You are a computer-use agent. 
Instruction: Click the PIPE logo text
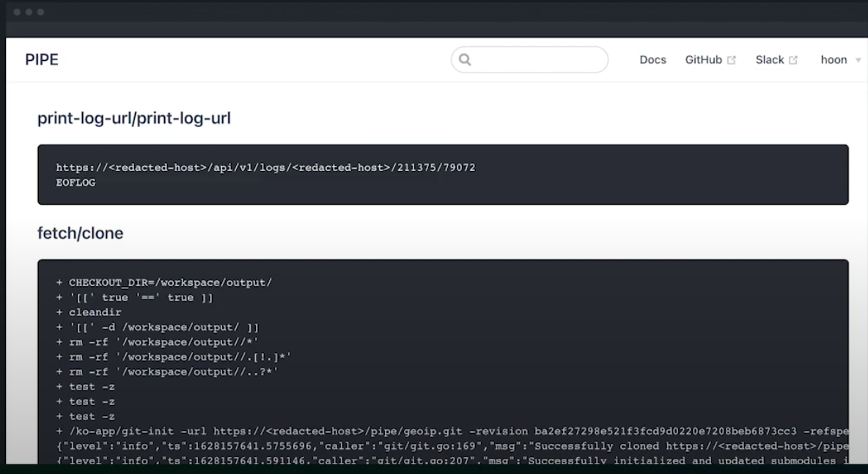pyautogui.click(x=42, y=60)
